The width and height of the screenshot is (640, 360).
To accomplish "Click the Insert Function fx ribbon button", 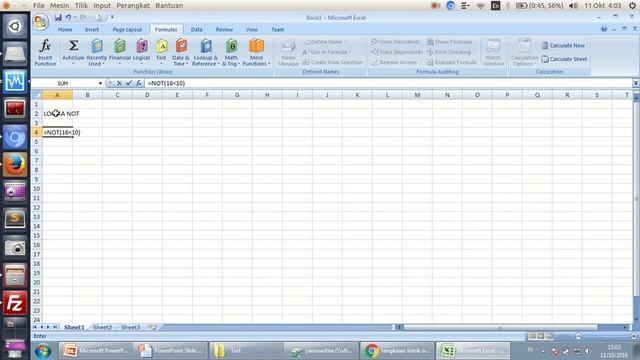I will 45,52.
